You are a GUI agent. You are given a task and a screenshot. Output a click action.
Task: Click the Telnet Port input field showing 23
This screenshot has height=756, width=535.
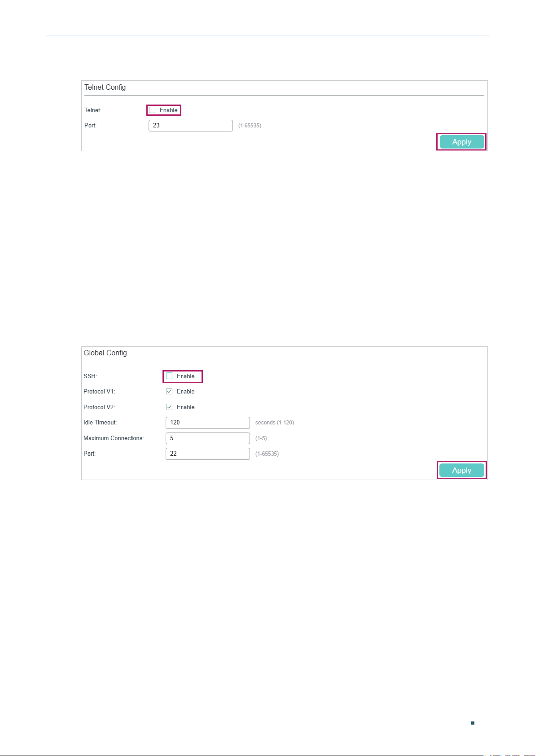click(x=191, y=126)
